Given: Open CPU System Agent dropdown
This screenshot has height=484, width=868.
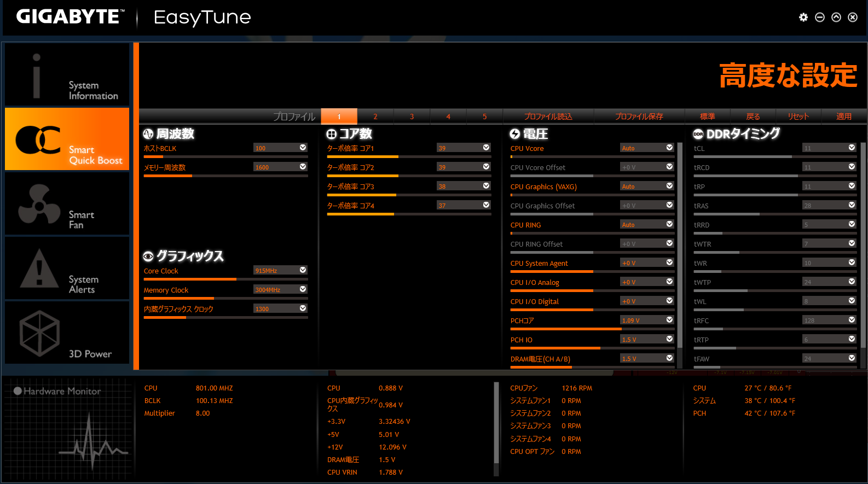Looking at the screenshot, I should click(647, 263).
